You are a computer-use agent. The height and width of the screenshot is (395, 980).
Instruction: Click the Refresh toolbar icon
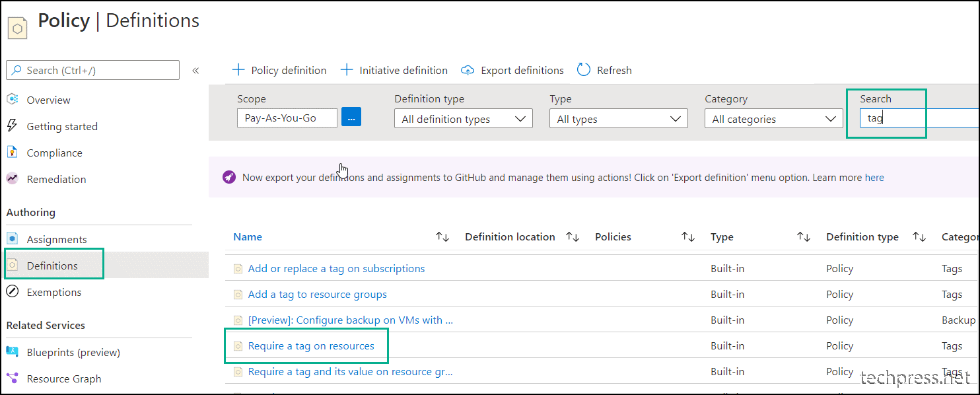tap(583, 70)
